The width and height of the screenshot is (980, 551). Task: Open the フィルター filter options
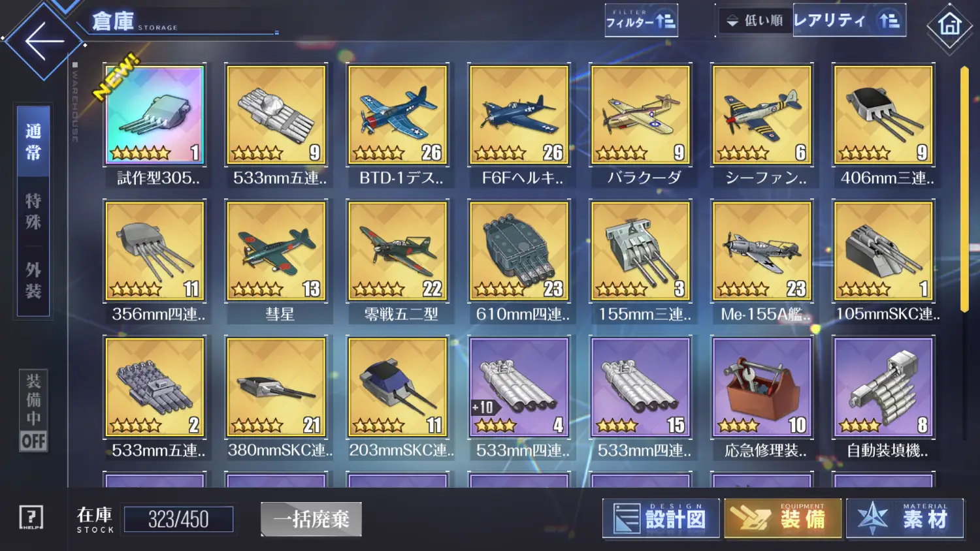(641, 21)
